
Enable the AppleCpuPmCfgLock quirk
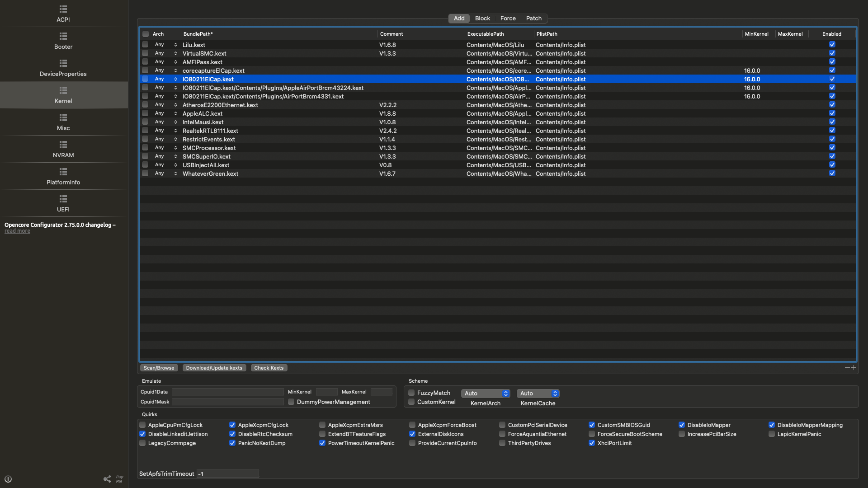pyautogui.click(x=142, y=425)
